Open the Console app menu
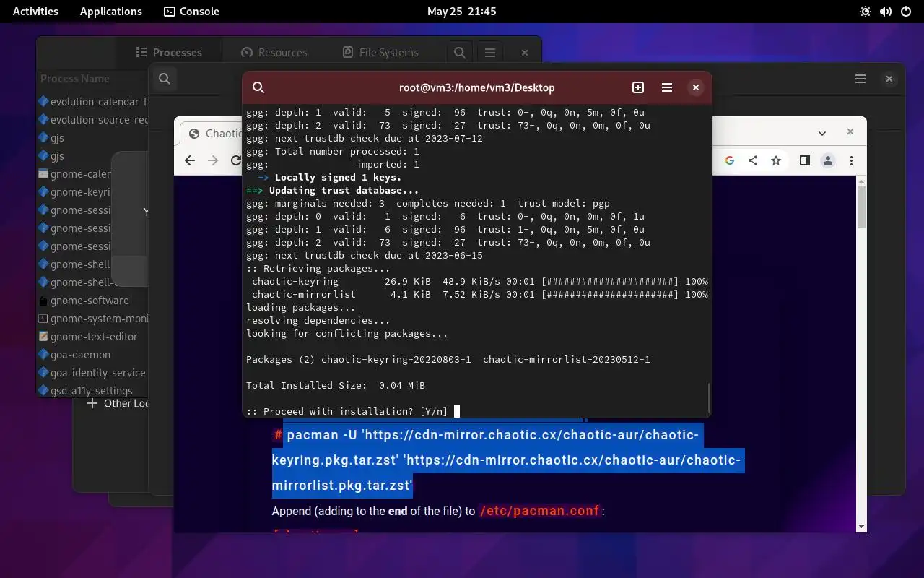Viewport: 924px width, 578px height. (191, 11)
